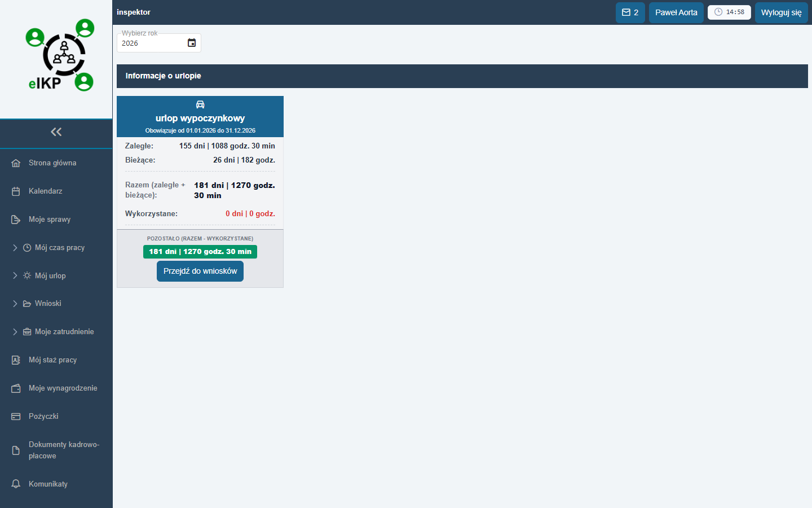Click the wallet icon beside Moje wynagrodzenie
Viewport: 812px width, 508px height.
(16, 388)
